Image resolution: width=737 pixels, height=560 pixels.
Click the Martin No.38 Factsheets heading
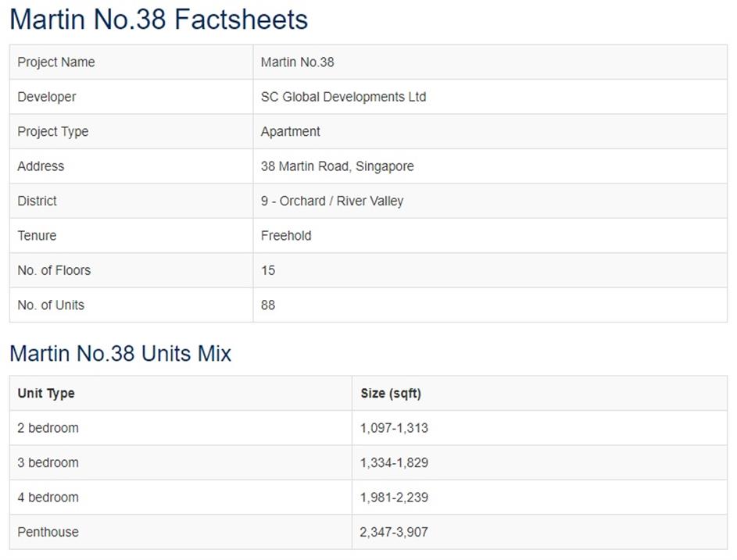[x=159, y=20]
